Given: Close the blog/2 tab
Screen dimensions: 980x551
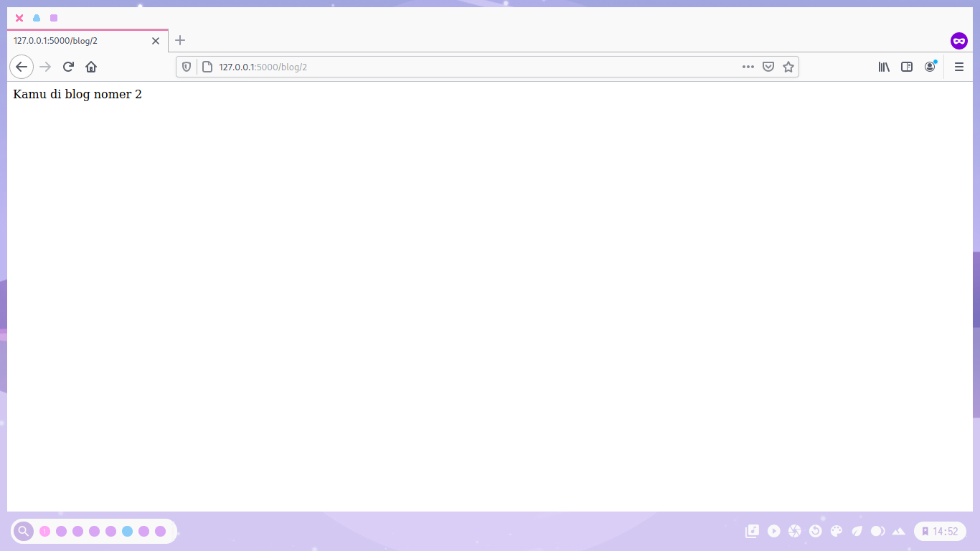Looking at the screenshot, I should click(x=156, y=41).
